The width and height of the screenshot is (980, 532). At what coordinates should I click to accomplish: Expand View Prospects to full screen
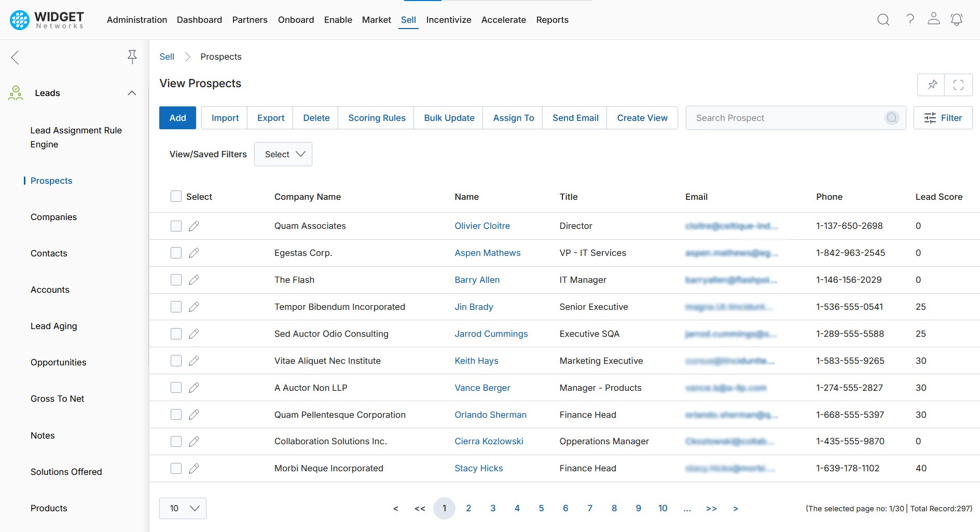pos(958,85)
